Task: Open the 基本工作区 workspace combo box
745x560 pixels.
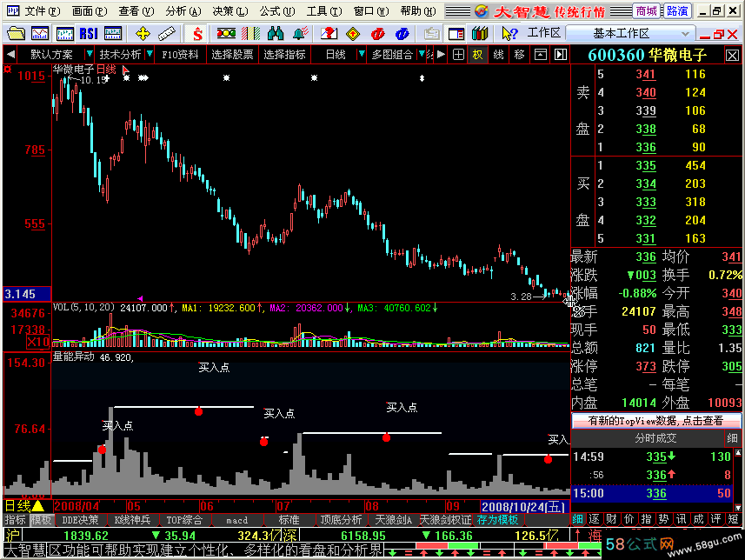Action: point(630,34)
